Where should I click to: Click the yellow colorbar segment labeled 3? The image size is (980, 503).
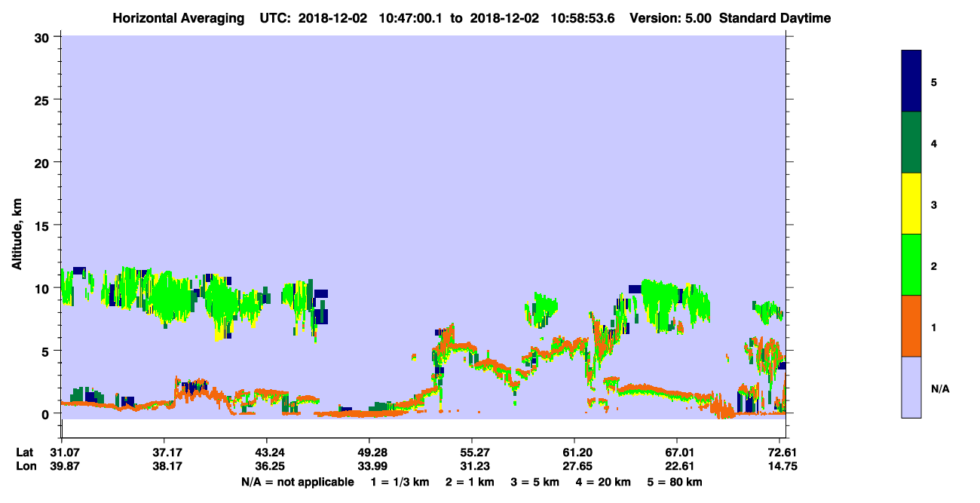(911, 204)
